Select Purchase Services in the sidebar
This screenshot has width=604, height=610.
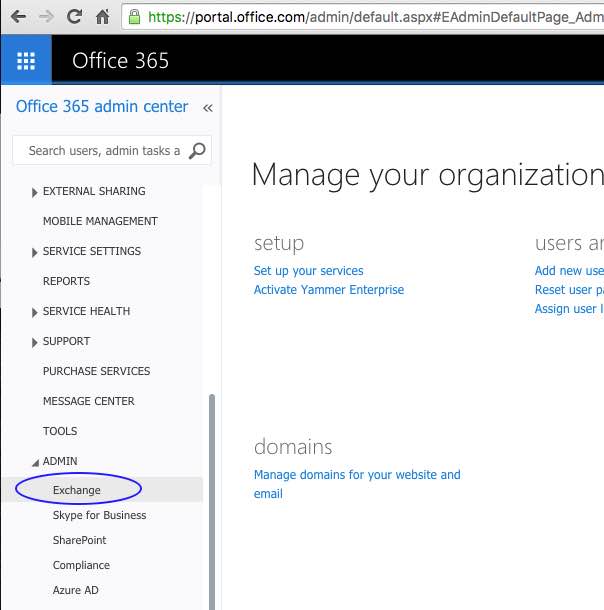click(96, 371)
